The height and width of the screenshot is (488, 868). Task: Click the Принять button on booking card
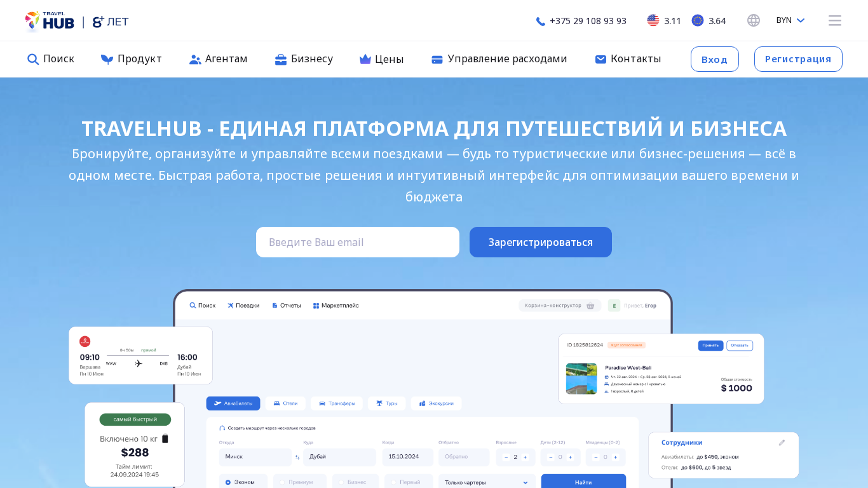pos(710,346)
